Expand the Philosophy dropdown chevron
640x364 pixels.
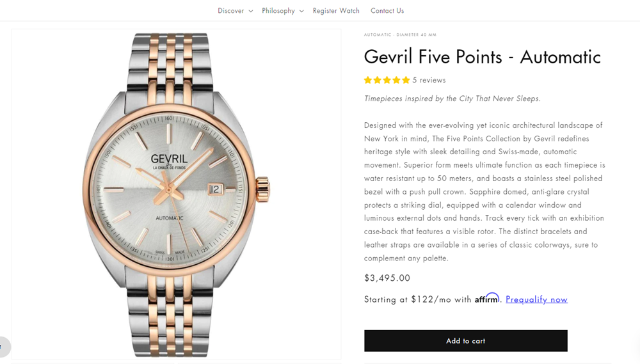pos(301,12)
